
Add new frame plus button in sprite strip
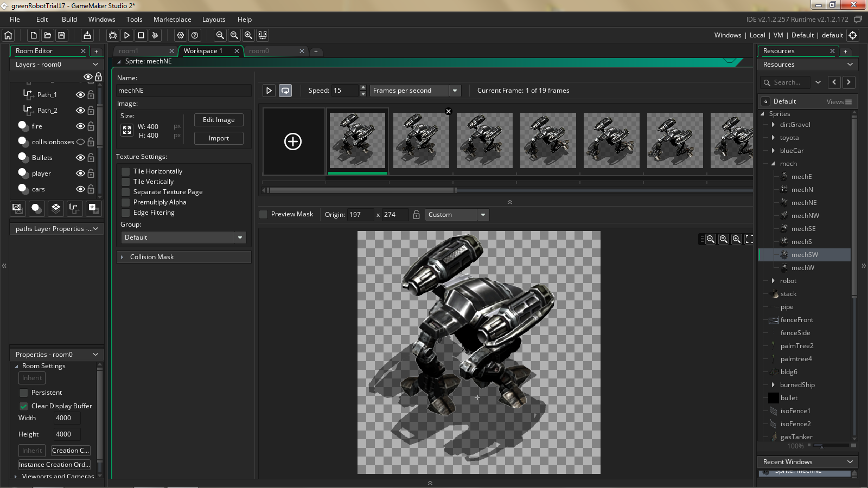pyautogui.click(x=293, y=142)
